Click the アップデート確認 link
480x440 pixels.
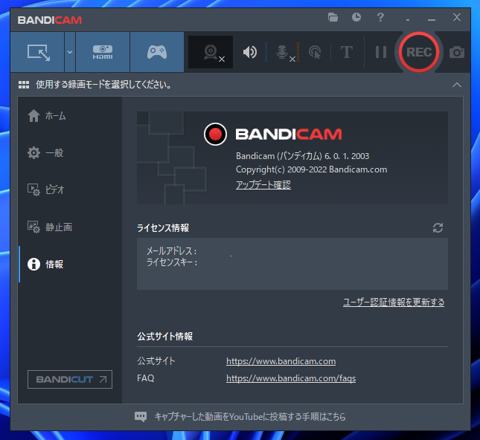(263, 185)
